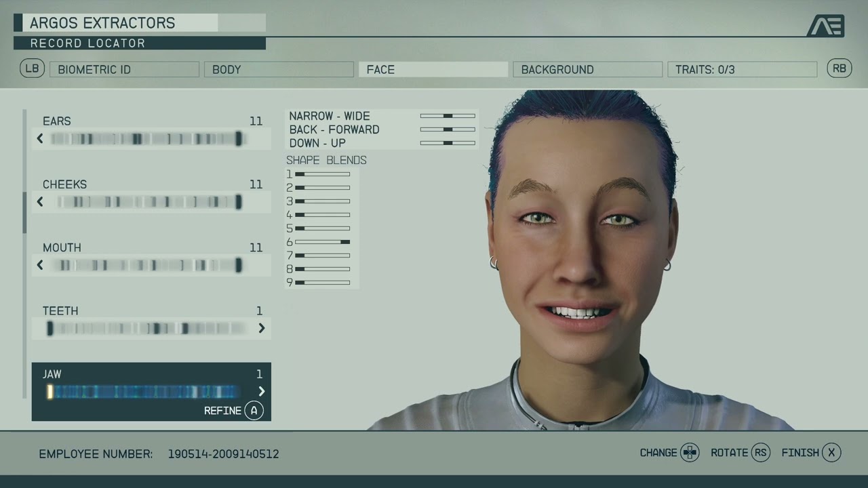868x488 pixels.
Task: Select next Jaw preset arrow
Action: tap(262, 391)
